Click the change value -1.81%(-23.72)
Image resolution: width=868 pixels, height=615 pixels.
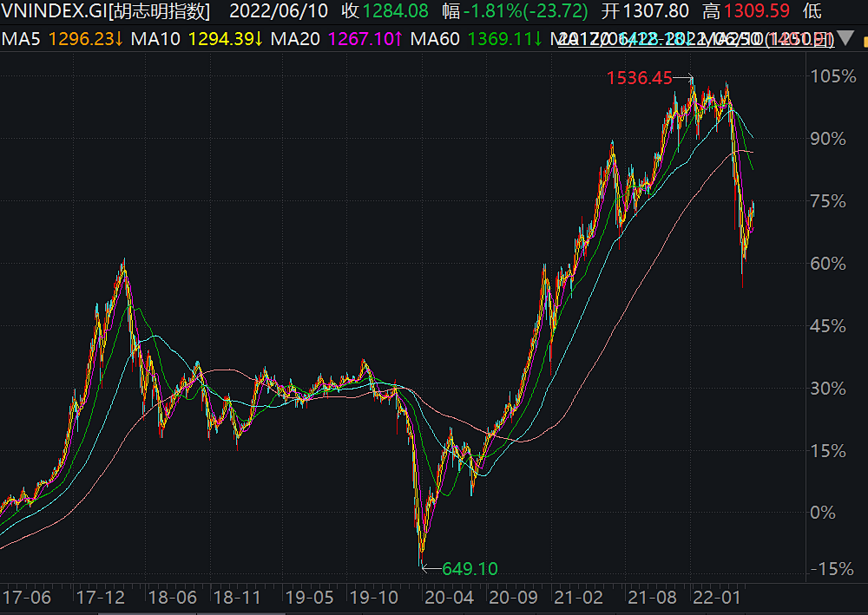[525, 11]
